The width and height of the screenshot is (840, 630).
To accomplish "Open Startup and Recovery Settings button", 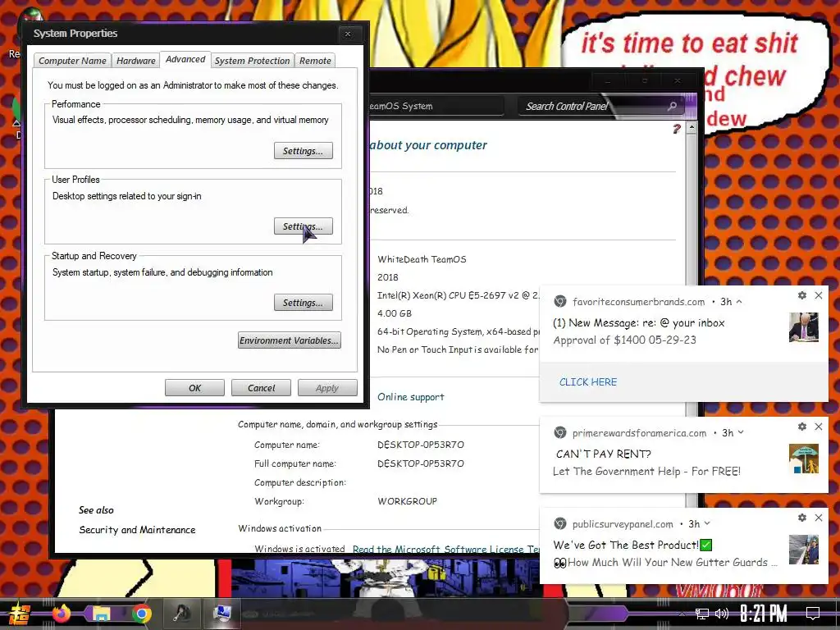I will [304, 303].
